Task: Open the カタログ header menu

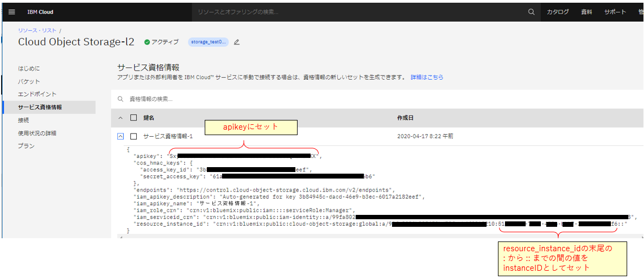Action: point(557,12)
